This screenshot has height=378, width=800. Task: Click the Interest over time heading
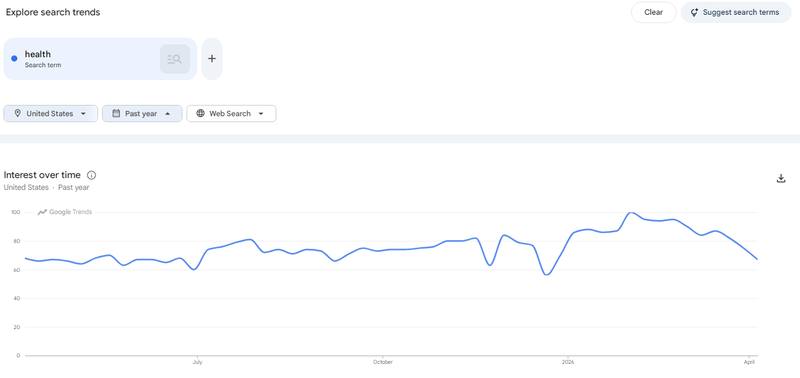tap(42, 175)
